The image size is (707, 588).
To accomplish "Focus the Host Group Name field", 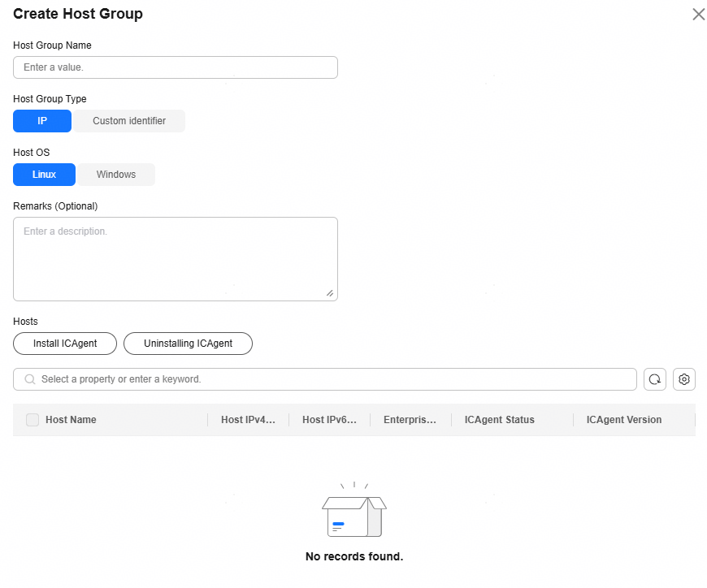I will (x=175, y=67).
